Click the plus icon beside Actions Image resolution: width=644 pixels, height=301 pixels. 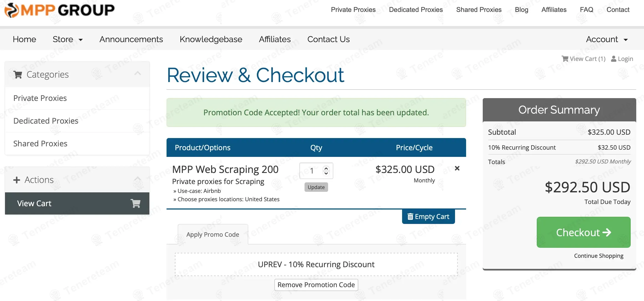(17, 180)
